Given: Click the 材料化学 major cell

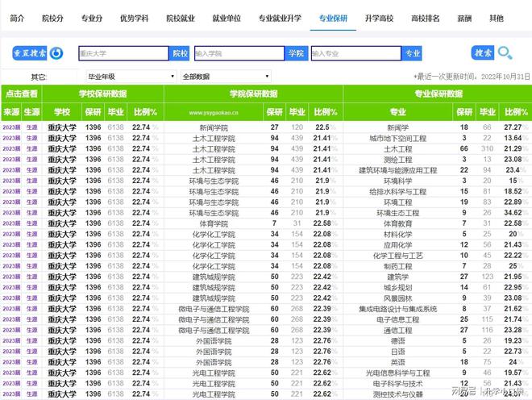Looking at the screenshot, I should point(397,235).
